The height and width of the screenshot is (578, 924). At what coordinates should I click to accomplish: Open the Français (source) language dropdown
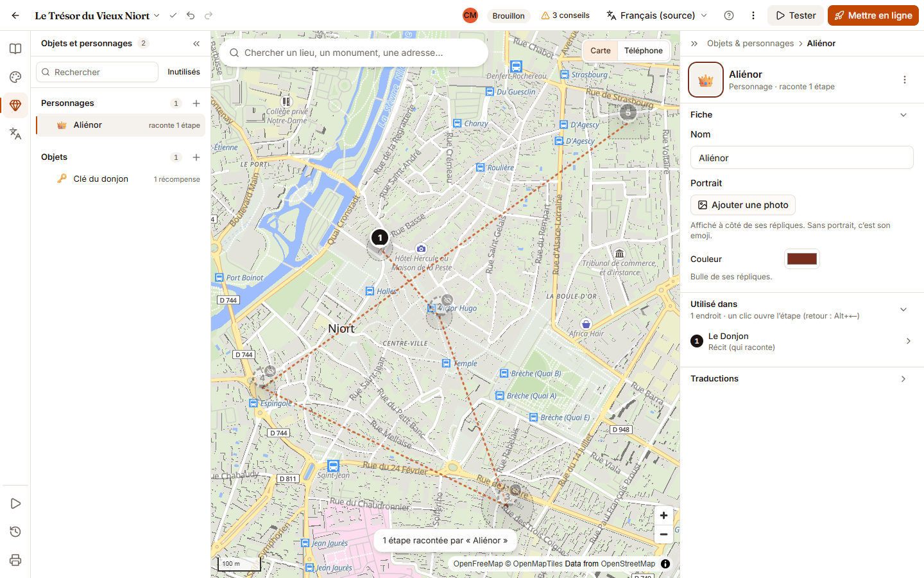[x=656, y=15]
